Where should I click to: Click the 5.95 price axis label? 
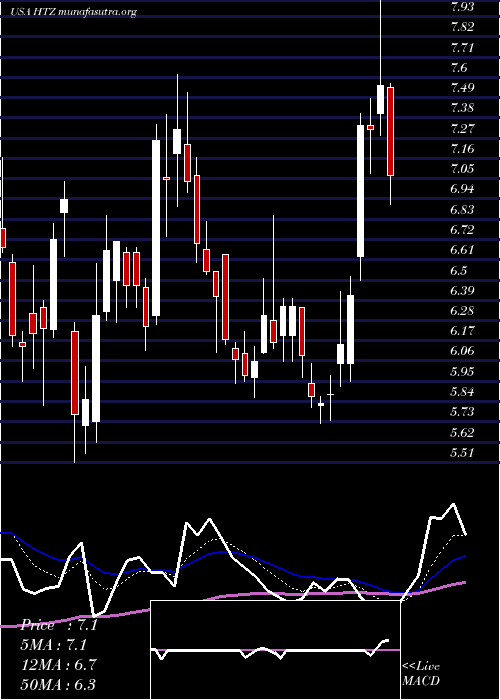462,372
